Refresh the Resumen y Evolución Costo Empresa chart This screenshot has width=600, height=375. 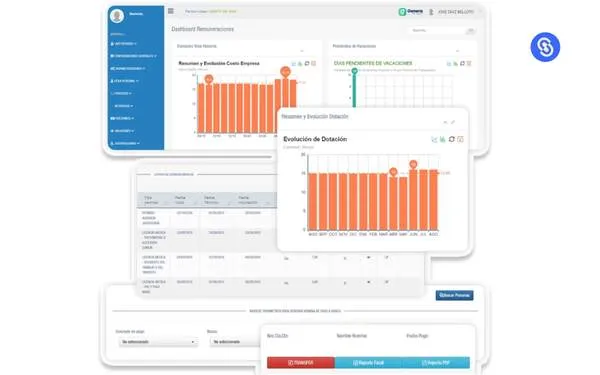click(307, 64)
